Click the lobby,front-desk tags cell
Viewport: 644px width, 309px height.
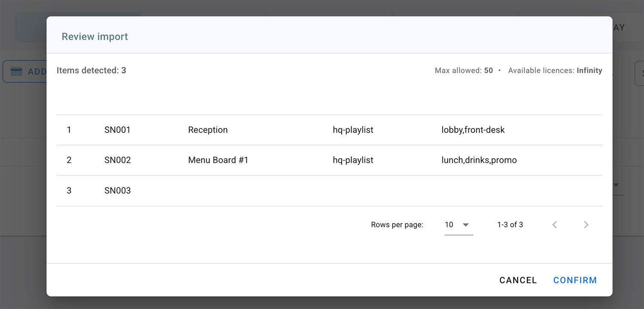click(x=473, y=130)
